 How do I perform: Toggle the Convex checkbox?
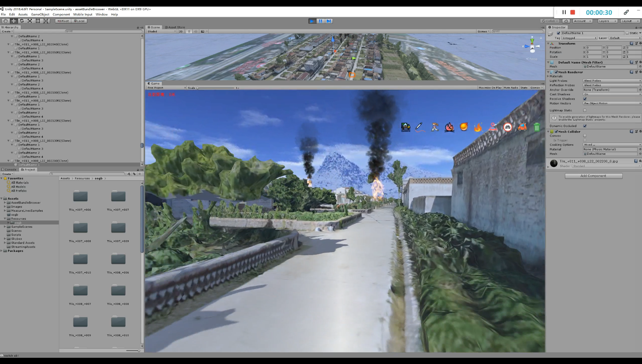pos(585,136)
